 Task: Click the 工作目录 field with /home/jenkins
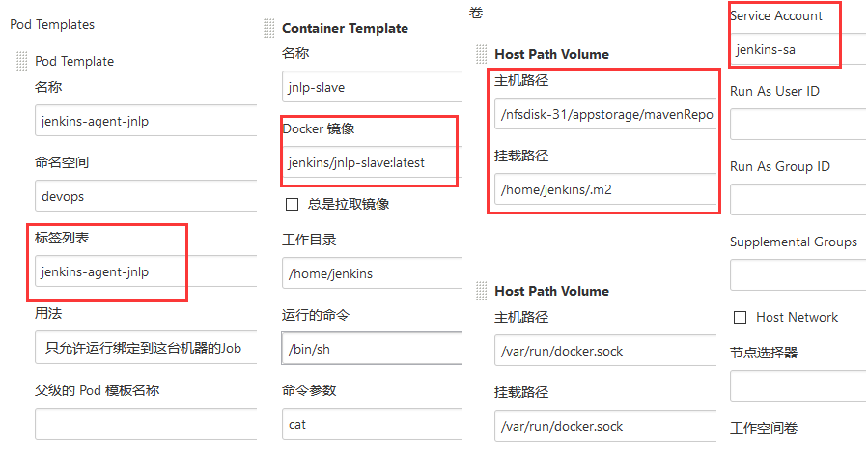(372, 273)
